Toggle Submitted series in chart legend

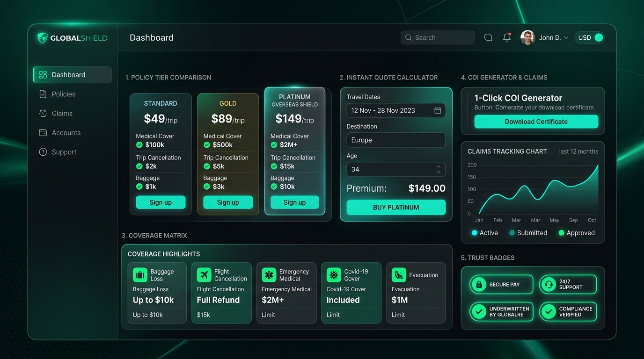click(x=528, y=233)
